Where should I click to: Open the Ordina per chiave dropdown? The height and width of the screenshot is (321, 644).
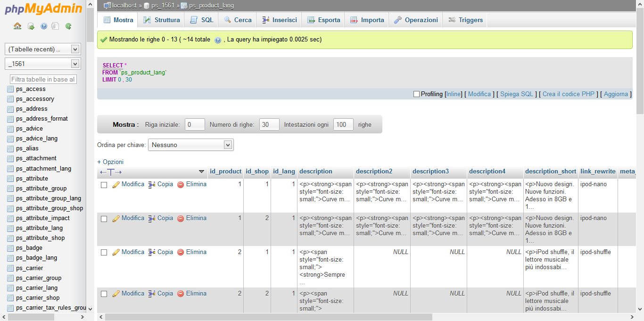191,145
